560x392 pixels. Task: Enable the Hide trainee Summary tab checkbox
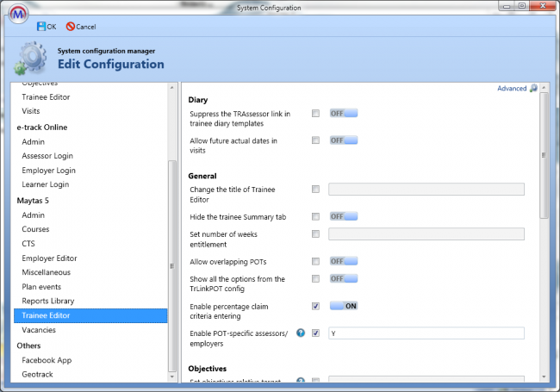click(x=316, y=216)
